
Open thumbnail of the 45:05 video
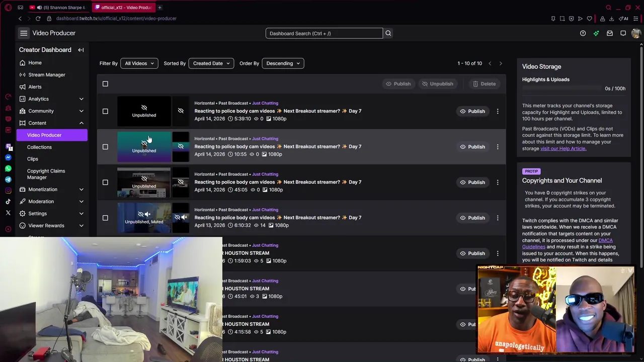pos(144,182)
